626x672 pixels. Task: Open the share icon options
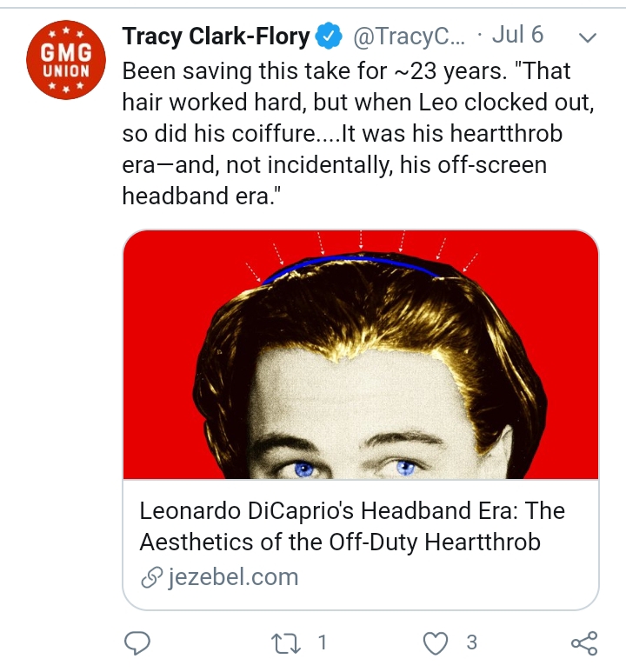[583, 643]
